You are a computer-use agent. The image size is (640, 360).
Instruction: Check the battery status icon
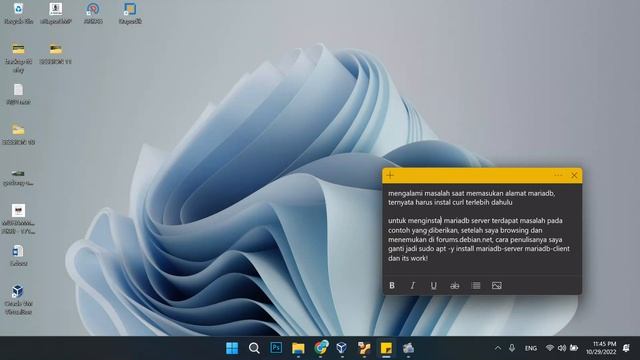[574, 348]
